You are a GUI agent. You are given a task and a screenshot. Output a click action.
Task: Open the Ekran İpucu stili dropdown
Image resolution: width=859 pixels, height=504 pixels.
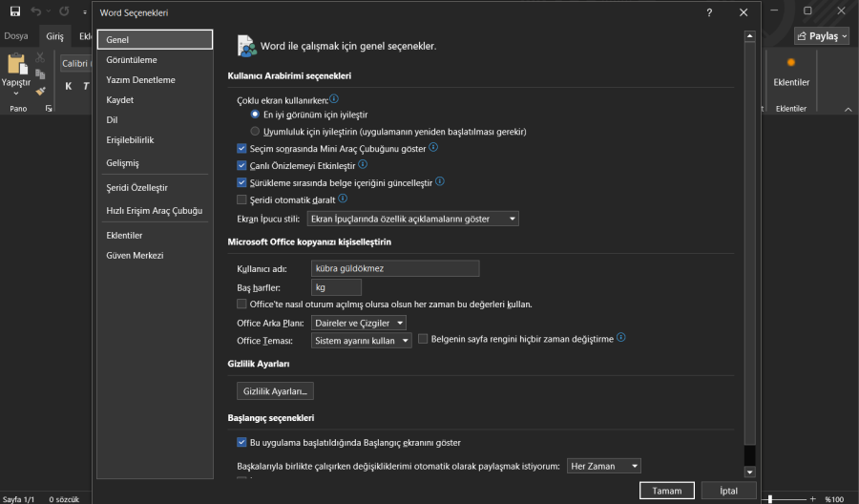click(414, 219)
